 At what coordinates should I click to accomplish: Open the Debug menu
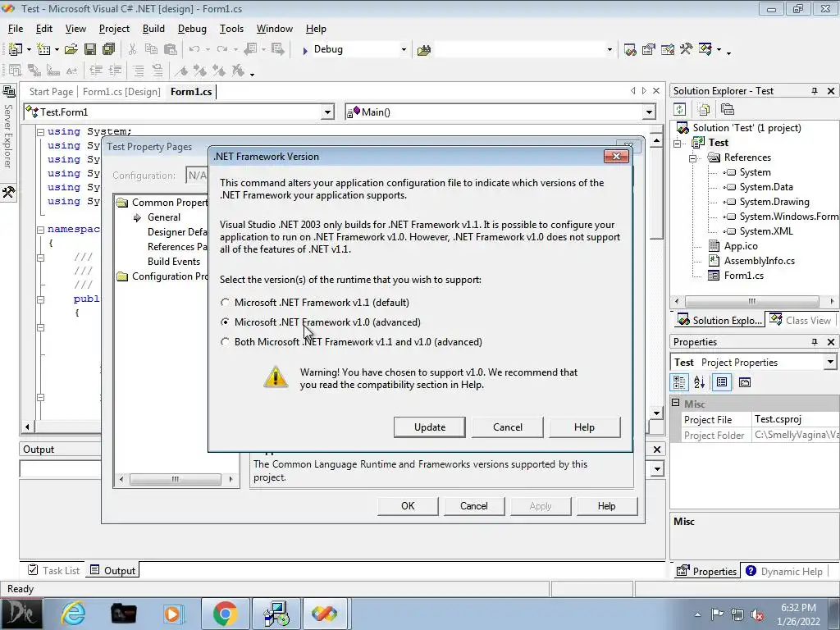click(192, 29)
